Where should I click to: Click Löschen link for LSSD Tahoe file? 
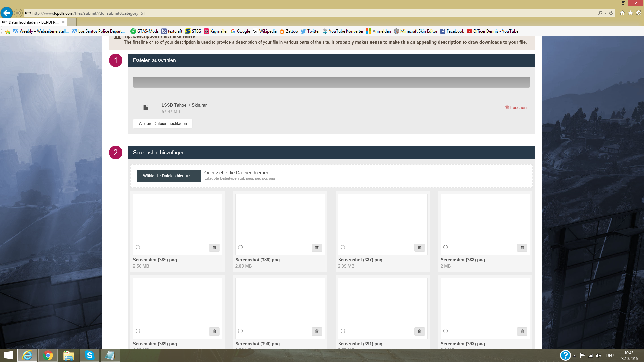pyautogui.click(x=516, y=108)
